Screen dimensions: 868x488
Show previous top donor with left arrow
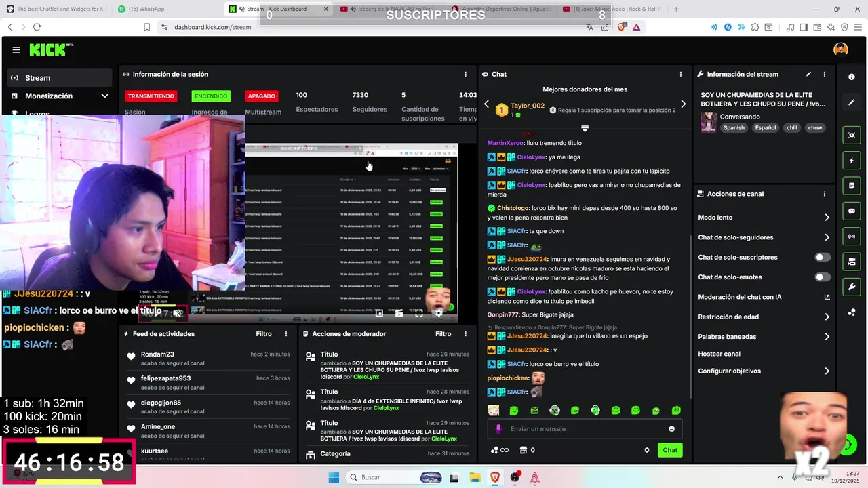pyautogui.click(x=486, y=104)
